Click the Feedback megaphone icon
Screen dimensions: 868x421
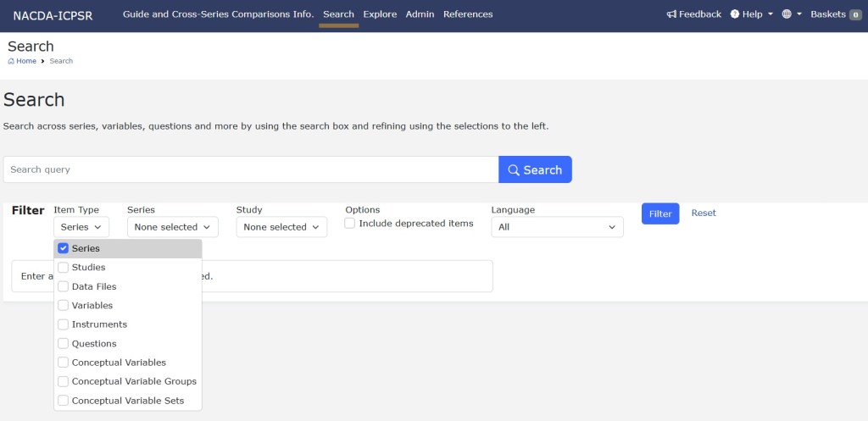pyautogui.click(x=671, y=14)
